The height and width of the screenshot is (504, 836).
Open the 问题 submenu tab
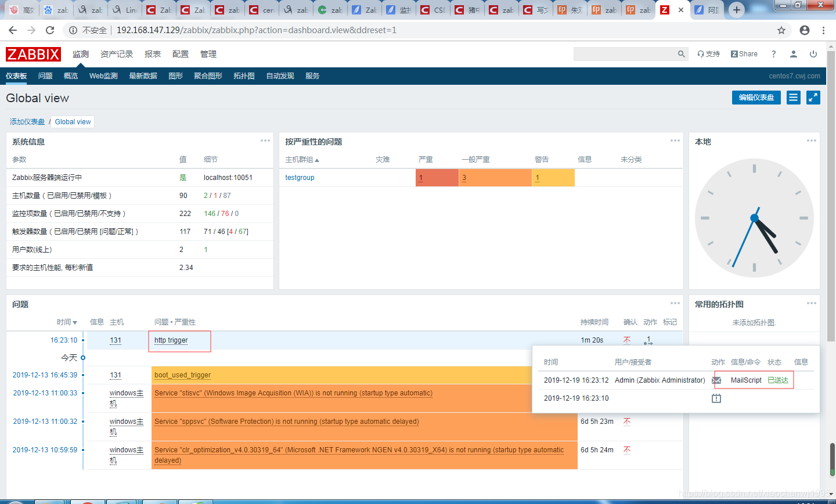45,76
